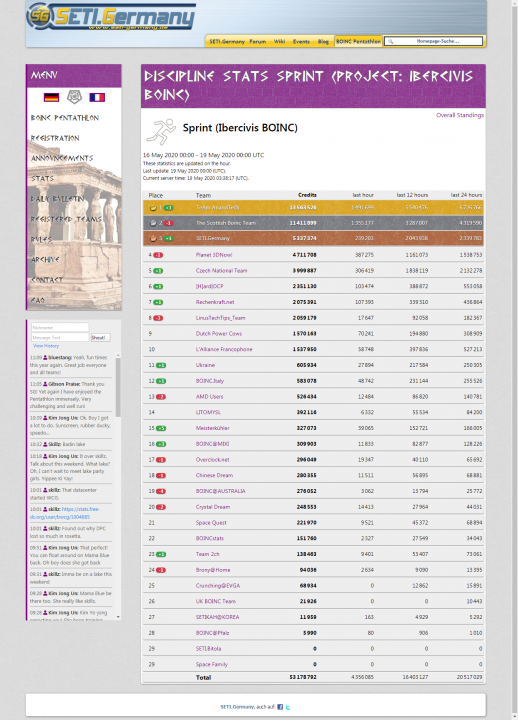The image size is (518, 720).
Task: Select the French flag language icon
Action: tap(97, 97)
